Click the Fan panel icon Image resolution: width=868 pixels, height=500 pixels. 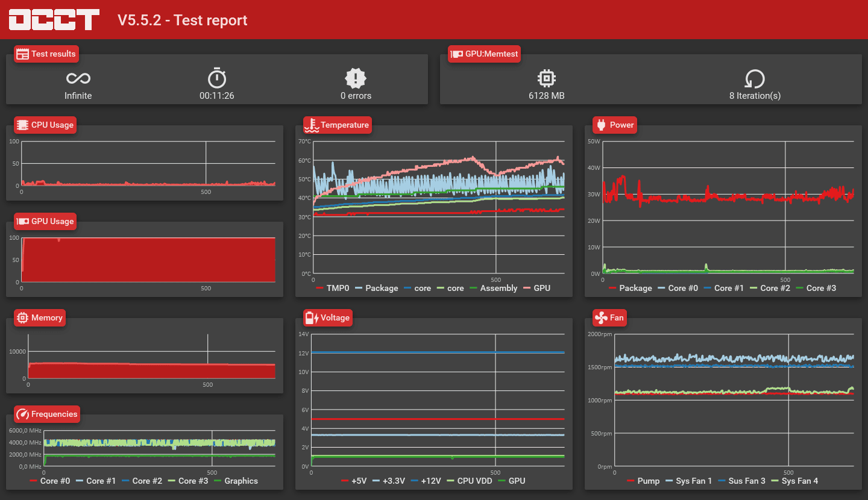(600, 317)
